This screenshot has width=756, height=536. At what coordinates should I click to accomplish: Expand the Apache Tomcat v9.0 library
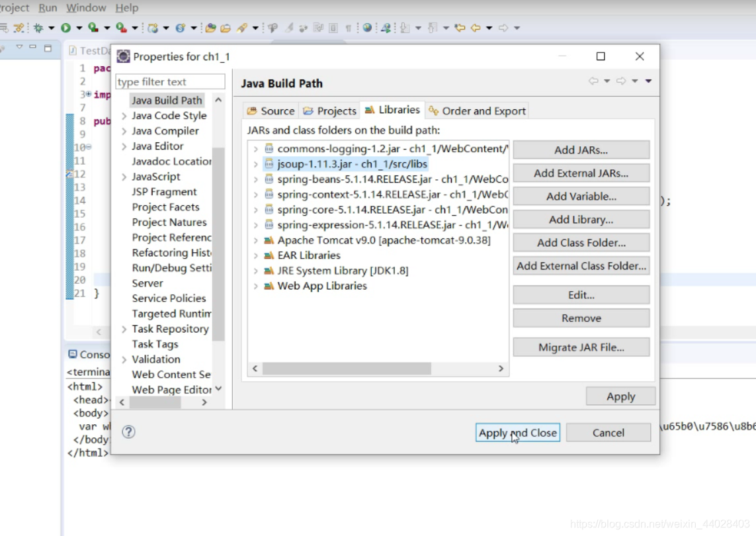point(255,240)
